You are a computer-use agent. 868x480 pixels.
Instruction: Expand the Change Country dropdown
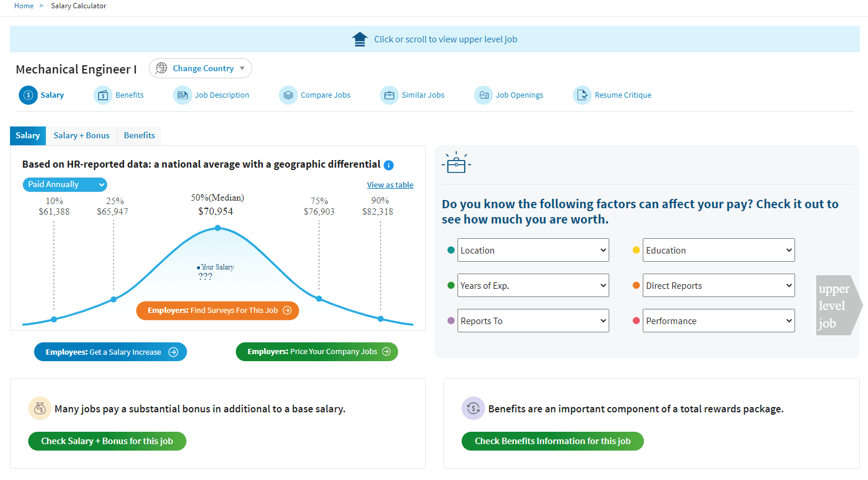tap(201, 68)
